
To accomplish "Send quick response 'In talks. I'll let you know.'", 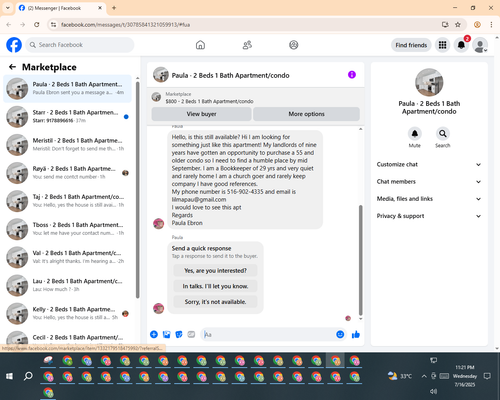I will click(215, 286).
